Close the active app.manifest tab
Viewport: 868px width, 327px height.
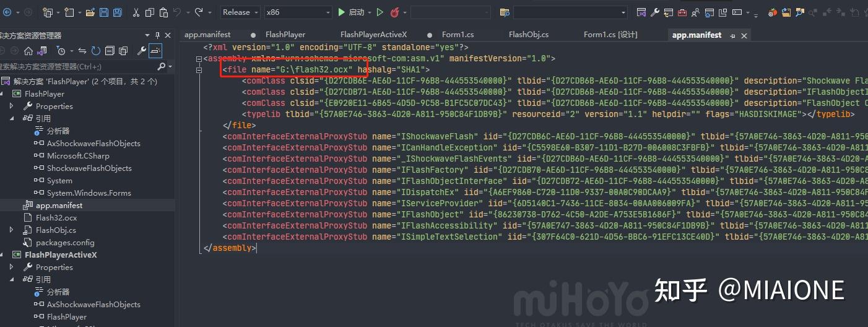(744, 36)
